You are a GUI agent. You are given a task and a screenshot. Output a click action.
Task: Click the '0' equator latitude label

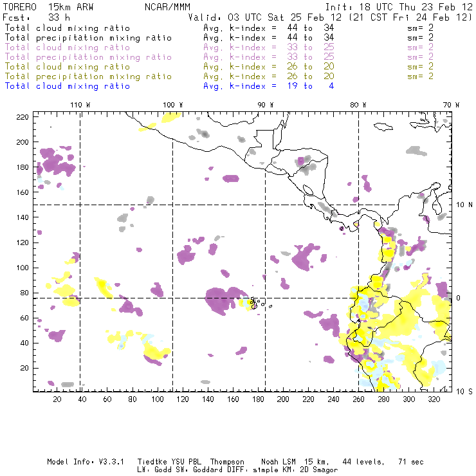click(x=459, y=298)
